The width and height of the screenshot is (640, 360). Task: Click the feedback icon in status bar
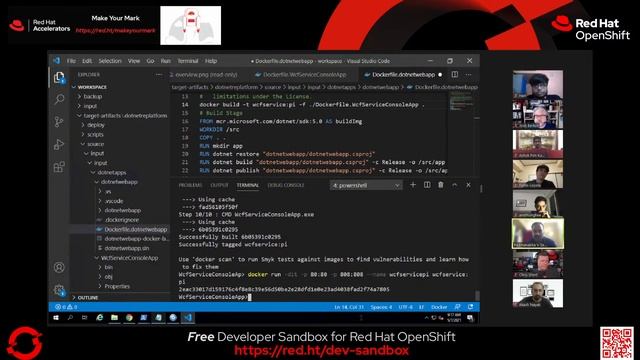[458, 307]
